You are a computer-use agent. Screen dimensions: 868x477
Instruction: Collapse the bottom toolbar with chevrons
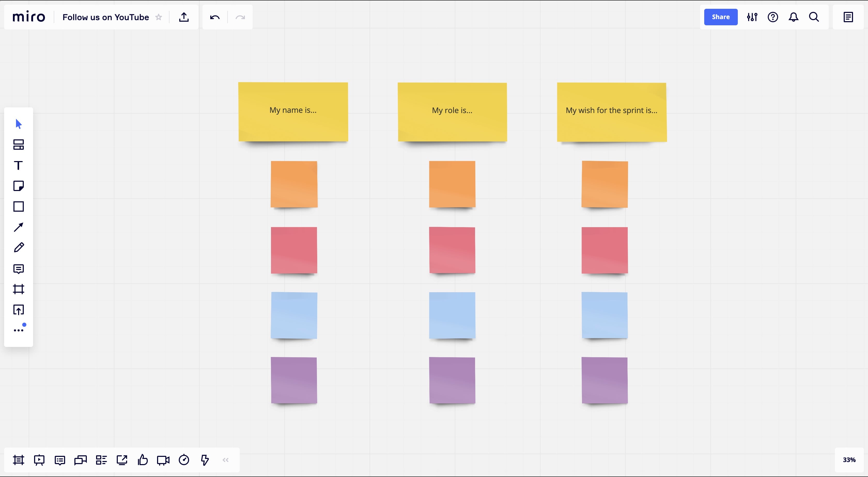(x=226, y=460)
